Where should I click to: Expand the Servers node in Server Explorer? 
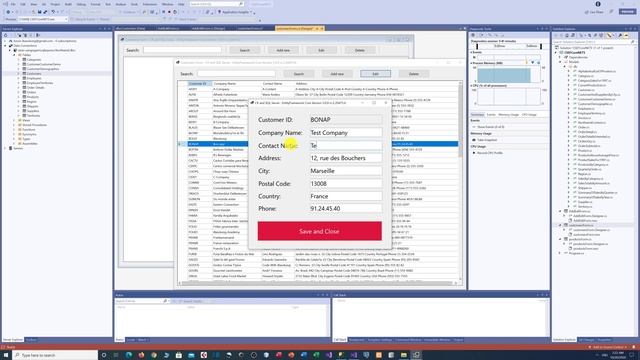tap(5, 148)
